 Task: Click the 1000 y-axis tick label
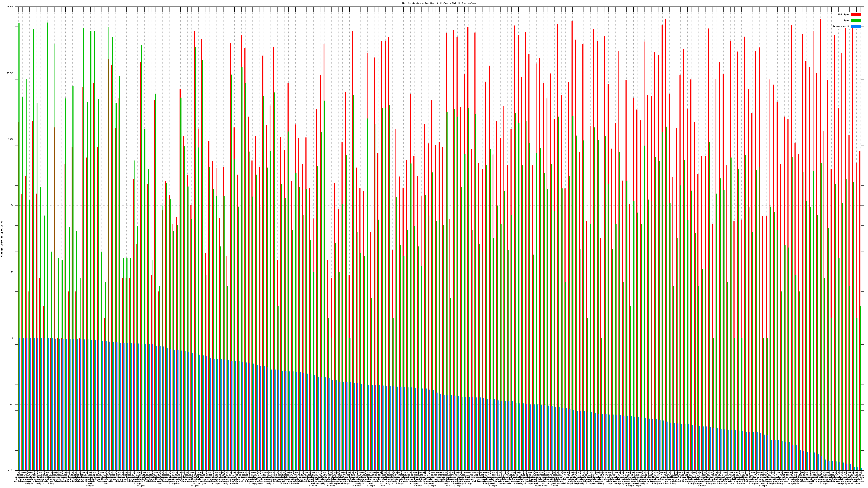pos(11,139)
